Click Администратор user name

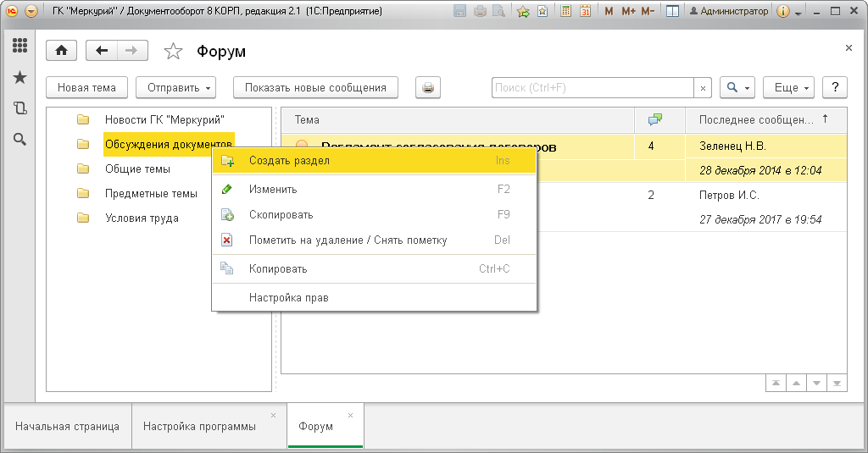tap(729, 10)
